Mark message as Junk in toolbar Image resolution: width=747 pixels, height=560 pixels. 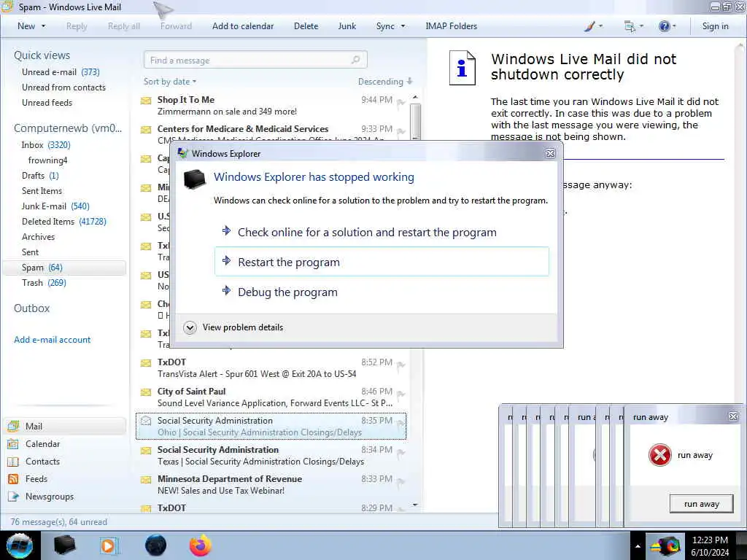coord(347,26)
